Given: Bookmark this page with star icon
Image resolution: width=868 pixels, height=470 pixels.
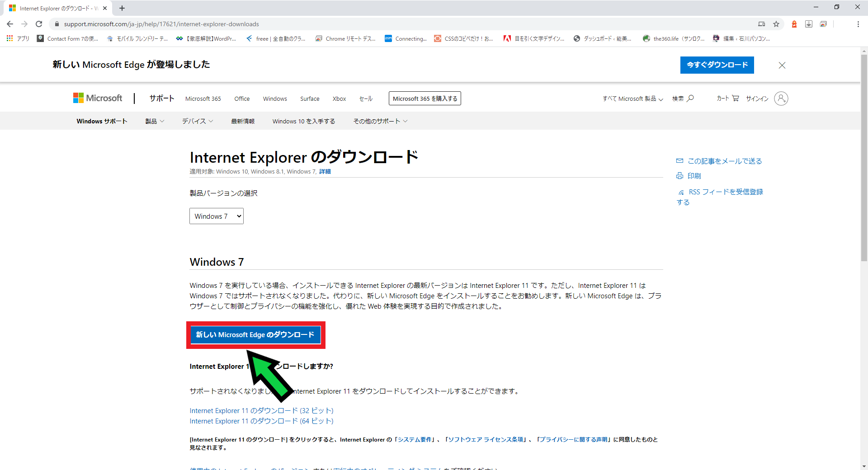Looking at the screenshot, I should [x=776, y=24].
